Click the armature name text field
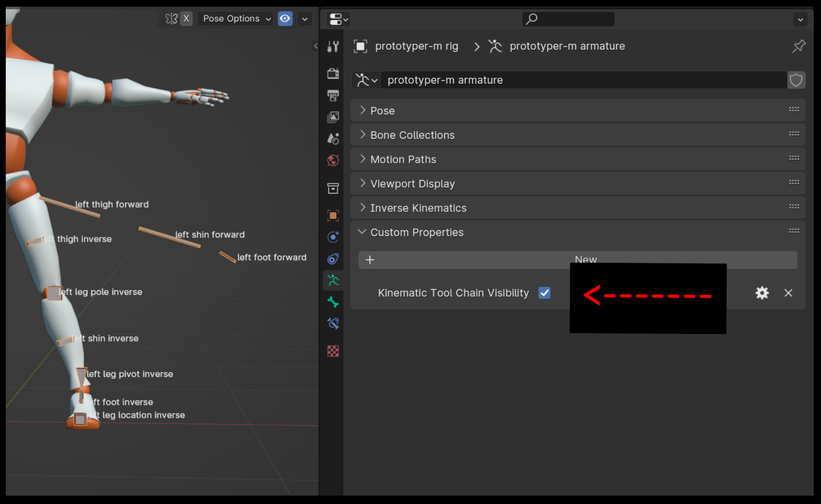821x504 pixels. 583,80
